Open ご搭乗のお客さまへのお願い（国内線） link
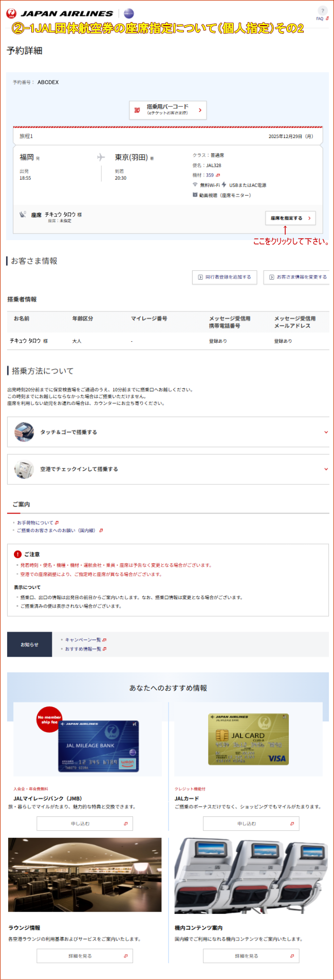Viewport: 334px width, 980px height. tap(56, 531)
